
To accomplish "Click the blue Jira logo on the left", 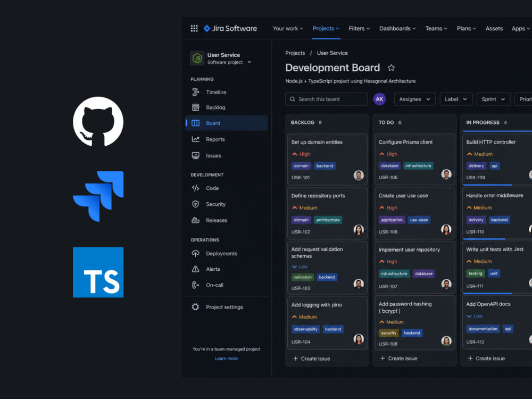I will click(x=98, y=196).
